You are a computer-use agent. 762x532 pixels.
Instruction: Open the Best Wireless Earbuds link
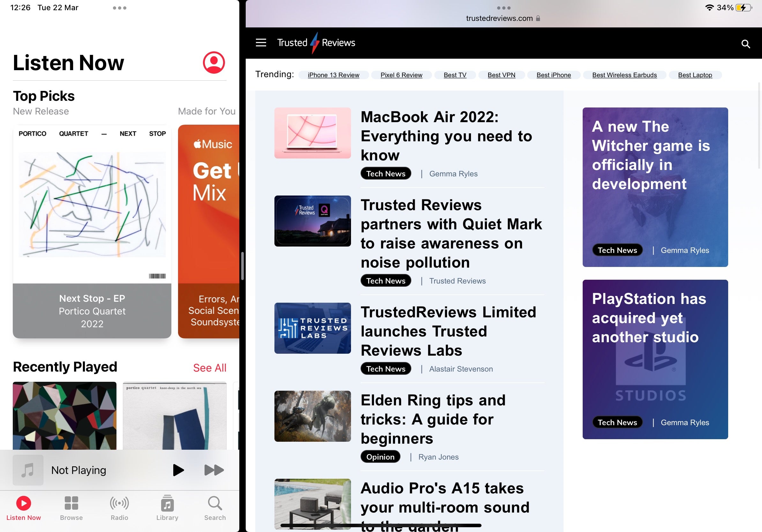pos(624,75)
